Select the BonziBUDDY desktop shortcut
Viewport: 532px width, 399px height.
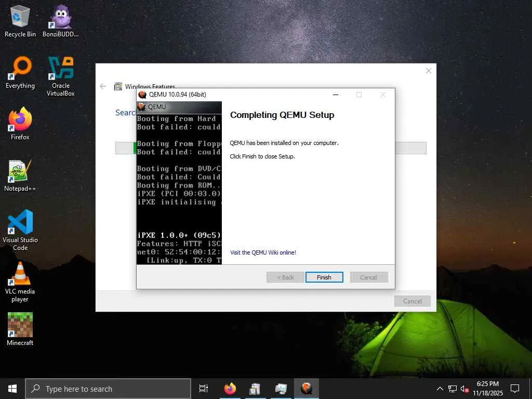60,21
